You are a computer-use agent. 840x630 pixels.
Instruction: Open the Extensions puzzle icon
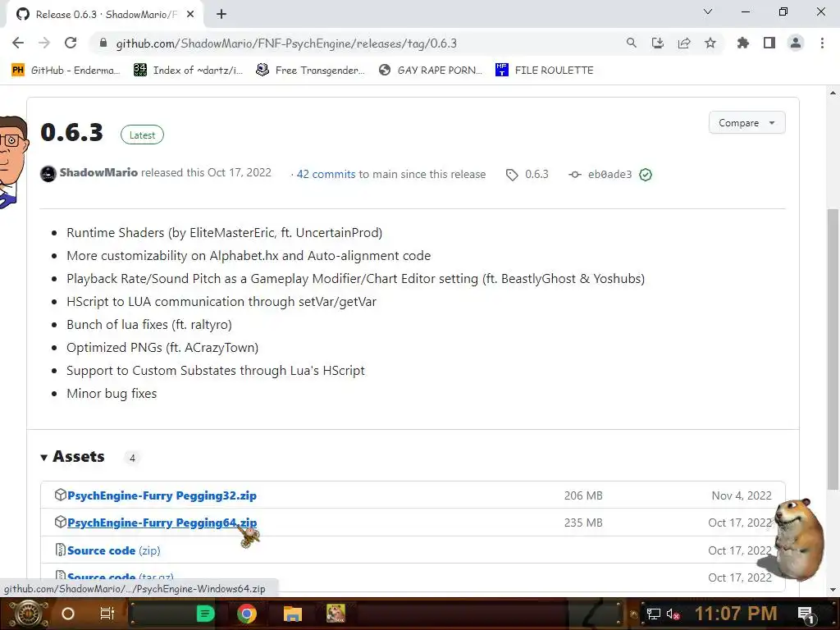(x=742, y=43)
